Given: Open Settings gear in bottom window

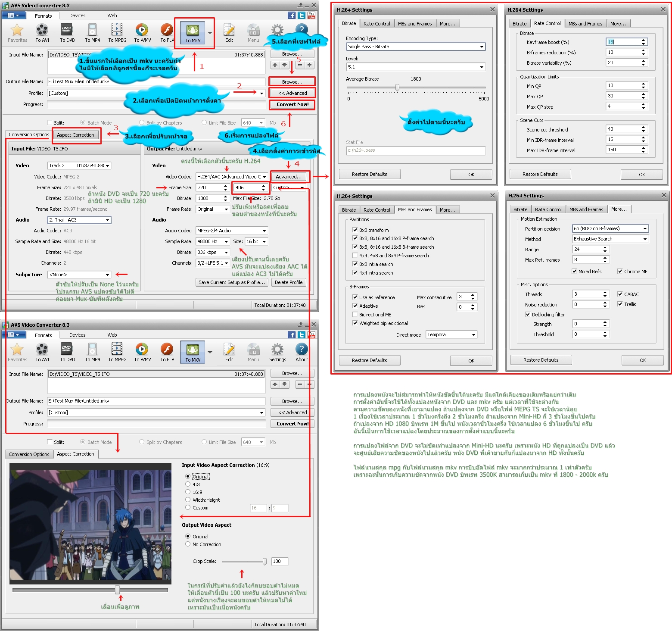Looking at the screenshot, I should coord(277,353).
